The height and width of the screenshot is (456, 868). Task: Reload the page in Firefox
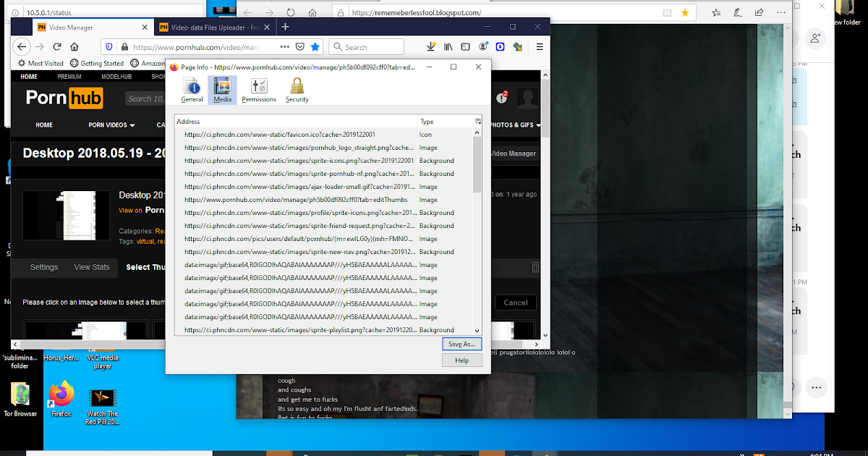(56, 46)
